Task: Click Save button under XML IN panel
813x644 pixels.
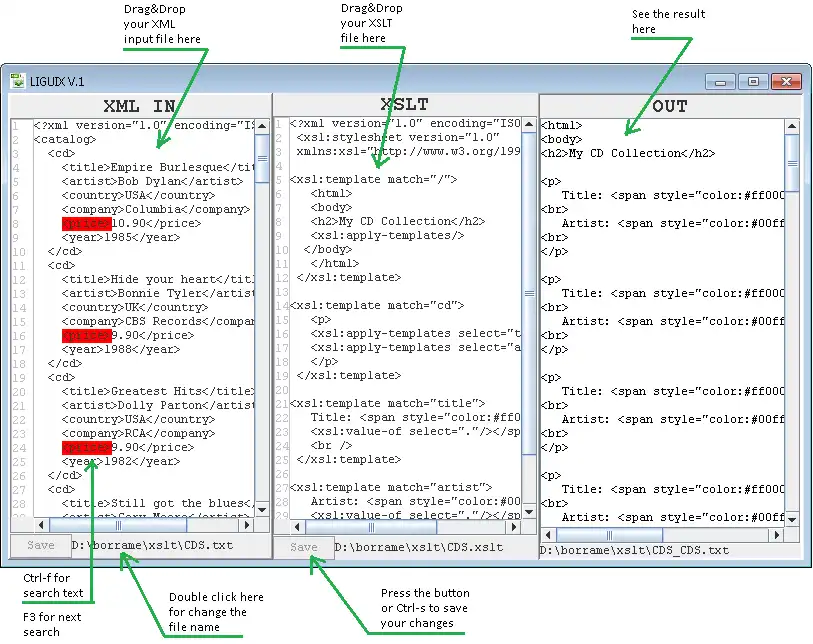Action: click(40, 545)
